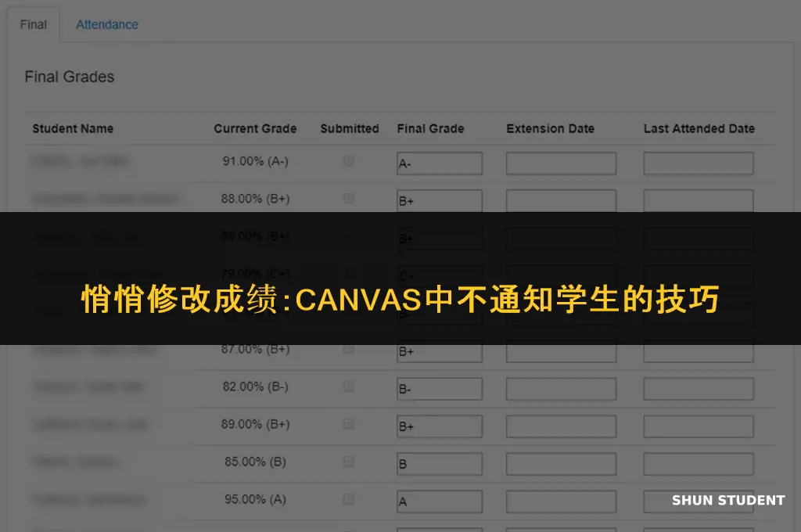Image resolution: width=801 pixels, height=532 pixels.
Task: Edit Final Grade field in 95.00% (A) row
Action: pyautogui.click(x=440, y=501)
